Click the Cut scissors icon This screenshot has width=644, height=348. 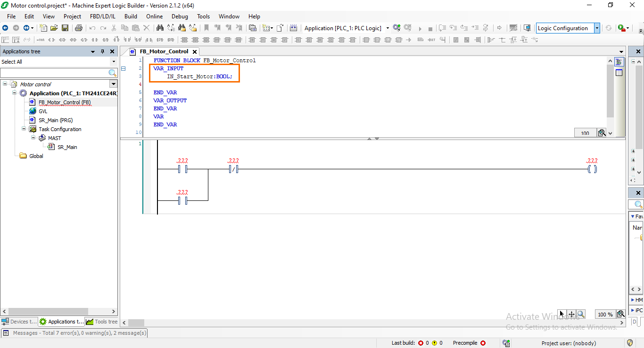tap(114, 28)
